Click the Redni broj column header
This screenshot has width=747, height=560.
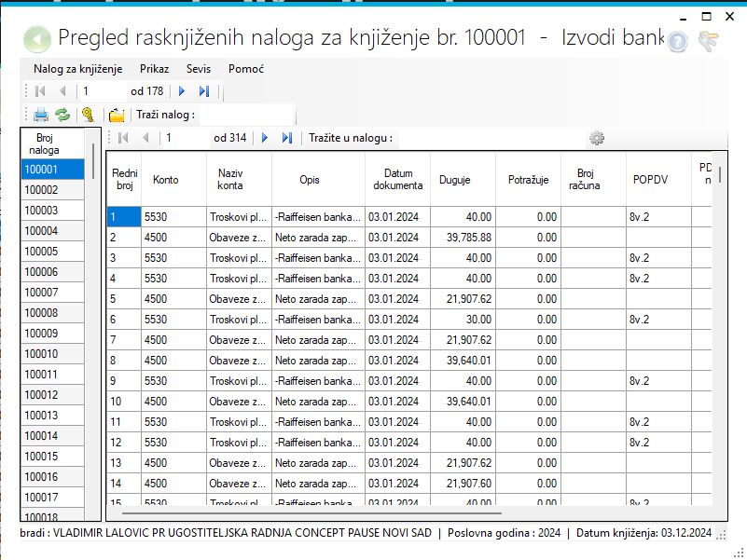pyautogui.click(x=124, y=180)
